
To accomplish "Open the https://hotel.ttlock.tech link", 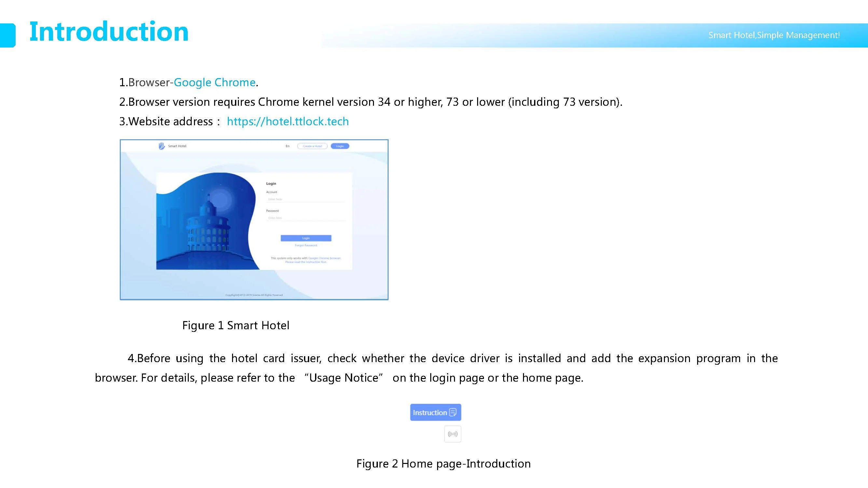I will point(287,121).
